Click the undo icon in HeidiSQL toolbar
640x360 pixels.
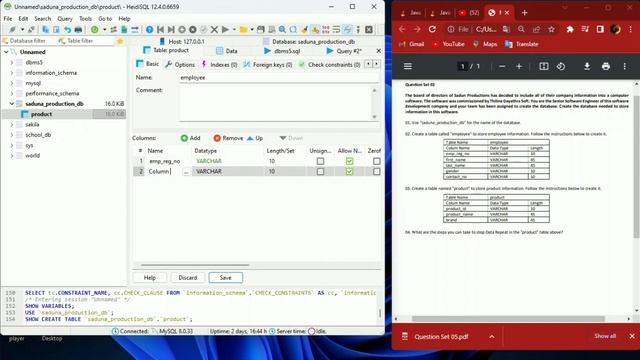pos(67,29)
